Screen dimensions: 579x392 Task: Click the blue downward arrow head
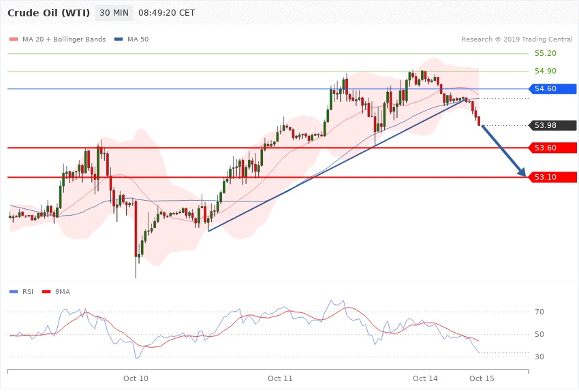[523, 173]
